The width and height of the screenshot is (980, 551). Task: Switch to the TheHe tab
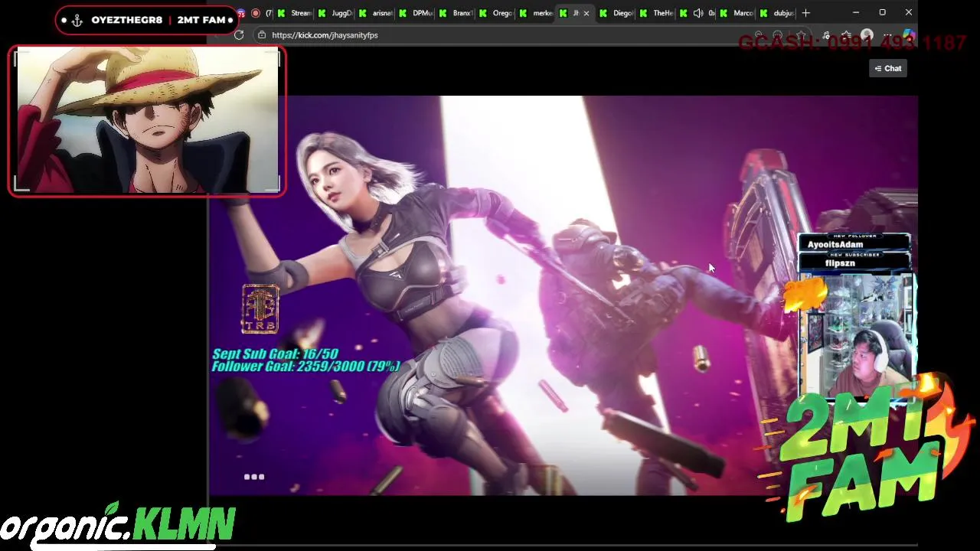tap(657, 13)
